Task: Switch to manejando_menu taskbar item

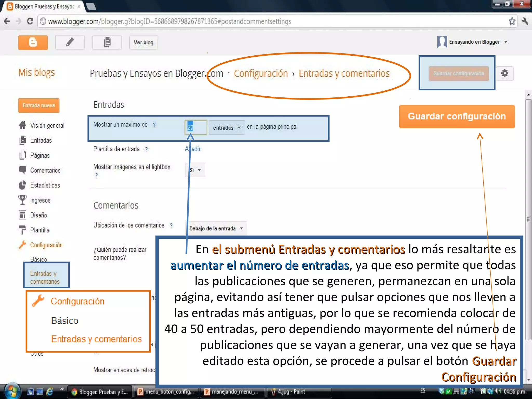Action: [x=233, y=391]
